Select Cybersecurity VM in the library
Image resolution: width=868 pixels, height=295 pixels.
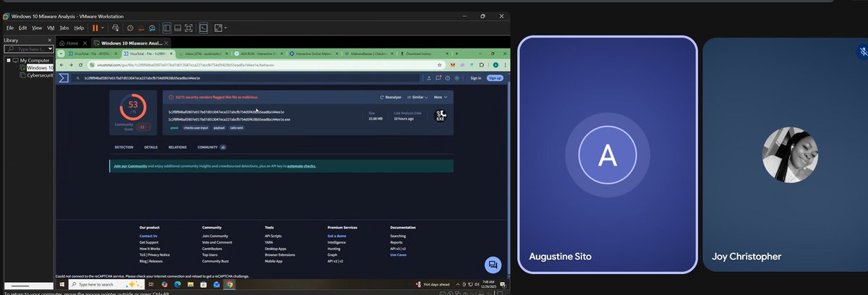click(x=36, y=75)
